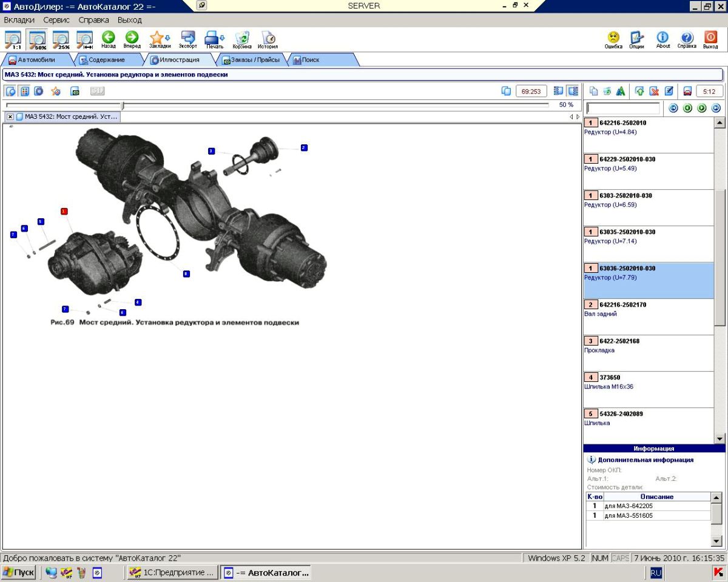Click the Kaspersky tray icon
The image size is (728, 582).
point(718,572)
